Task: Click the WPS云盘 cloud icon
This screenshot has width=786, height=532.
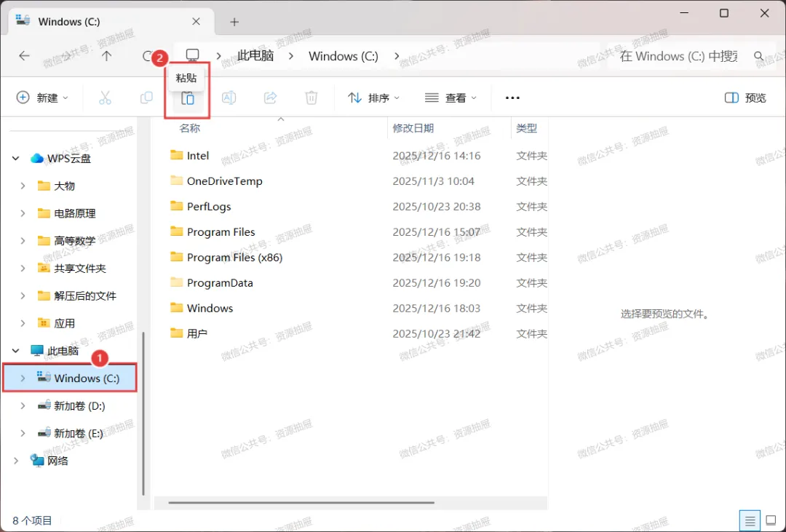Action: [37, 159]
